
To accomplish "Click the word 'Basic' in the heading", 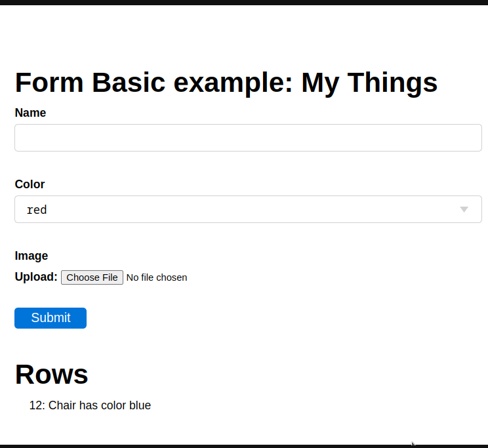I will (127, 83).
